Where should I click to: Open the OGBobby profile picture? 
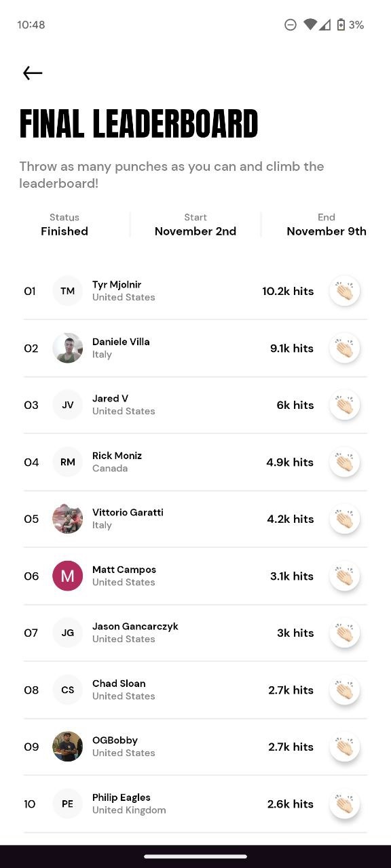point(68,747)
